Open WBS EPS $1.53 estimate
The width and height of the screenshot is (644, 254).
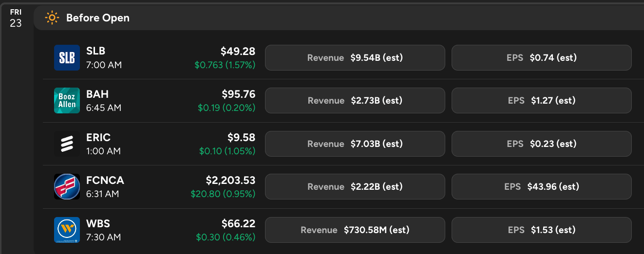[541, 230]
